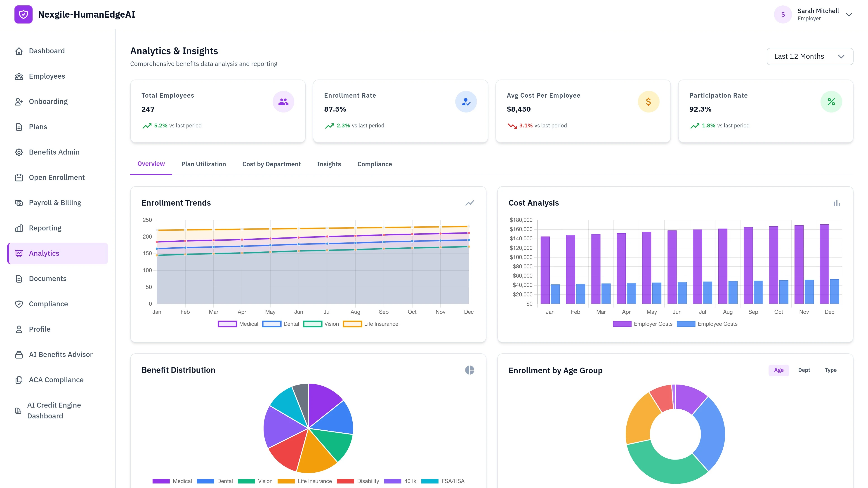Select the Payroll & Billing sidebar icon
Image resolution: width=868 pixels, height=488 pixels.
click(19, 202)
